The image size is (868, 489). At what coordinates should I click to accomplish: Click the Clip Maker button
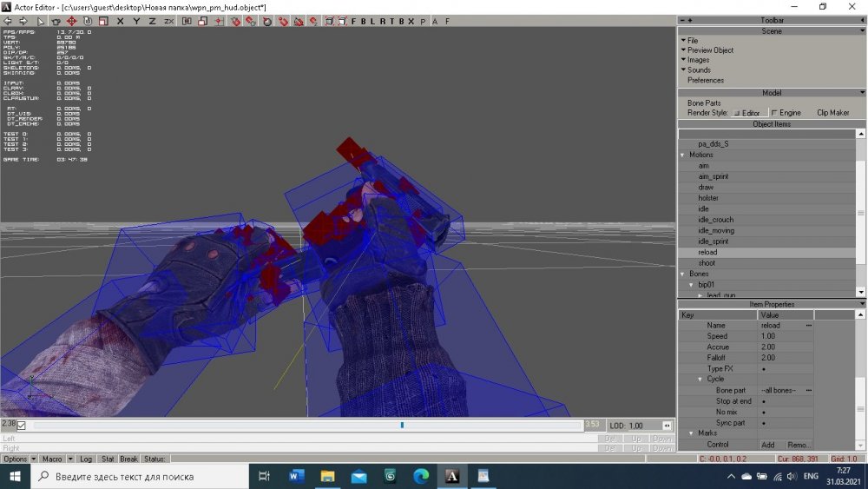click(x=832, y=113)
